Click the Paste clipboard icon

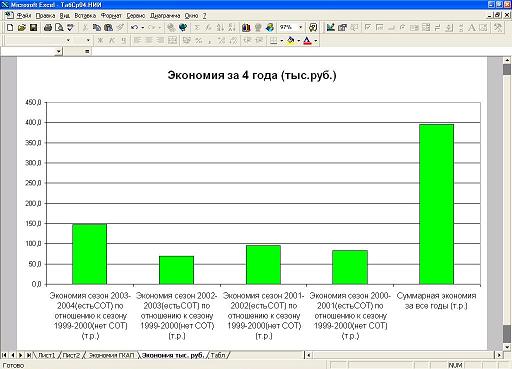click(108, 27)
